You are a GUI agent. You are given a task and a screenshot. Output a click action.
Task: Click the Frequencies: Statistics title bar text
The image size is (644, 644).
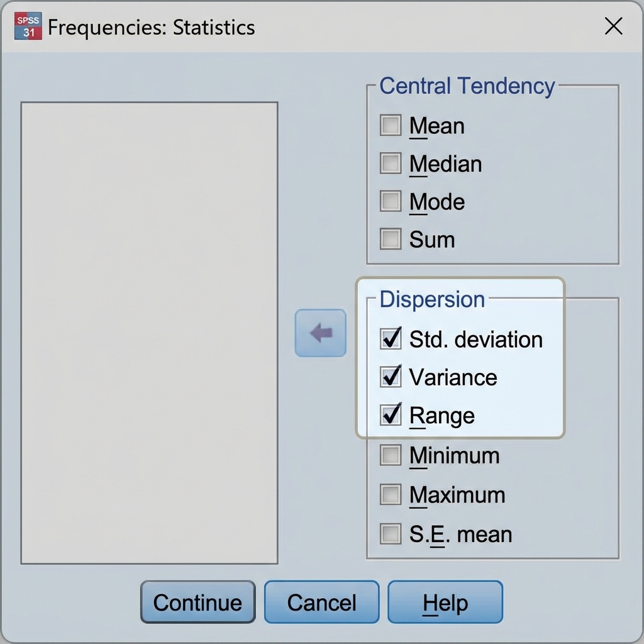pos(152,28)
